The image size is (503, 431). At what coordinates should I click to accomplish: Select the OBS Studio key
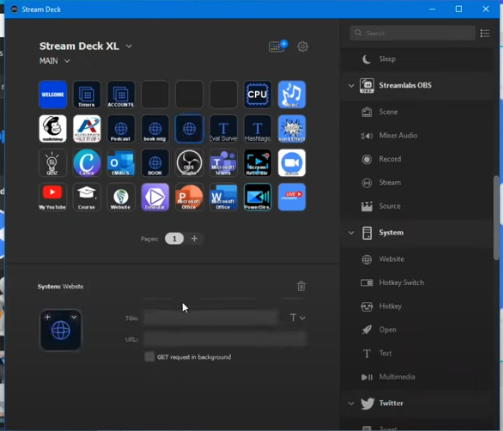[189, 163]
